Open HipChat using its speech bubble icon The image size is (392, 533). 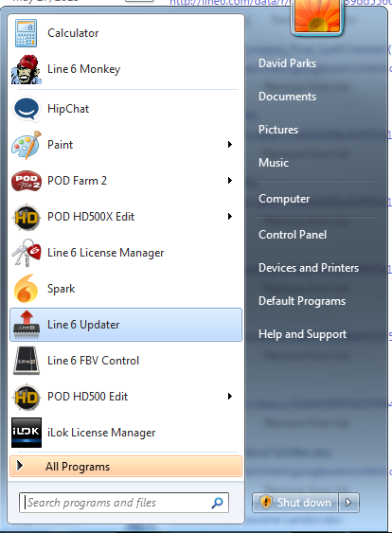click(27, 109)
